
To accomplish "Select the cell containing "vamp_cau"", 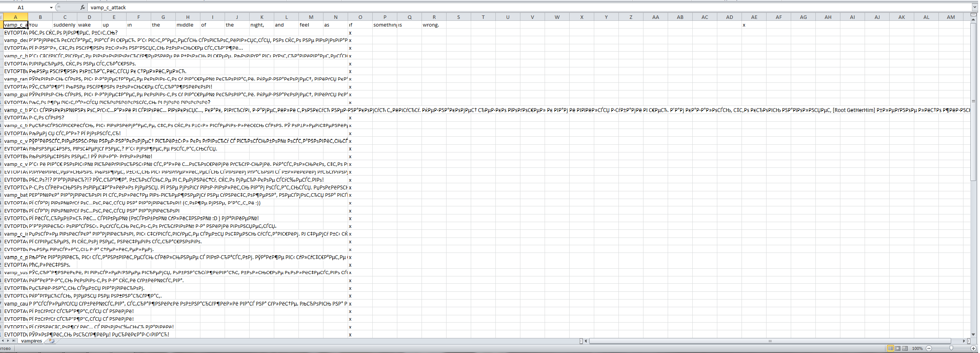I will pyautogui.click(x=15, y=304).
